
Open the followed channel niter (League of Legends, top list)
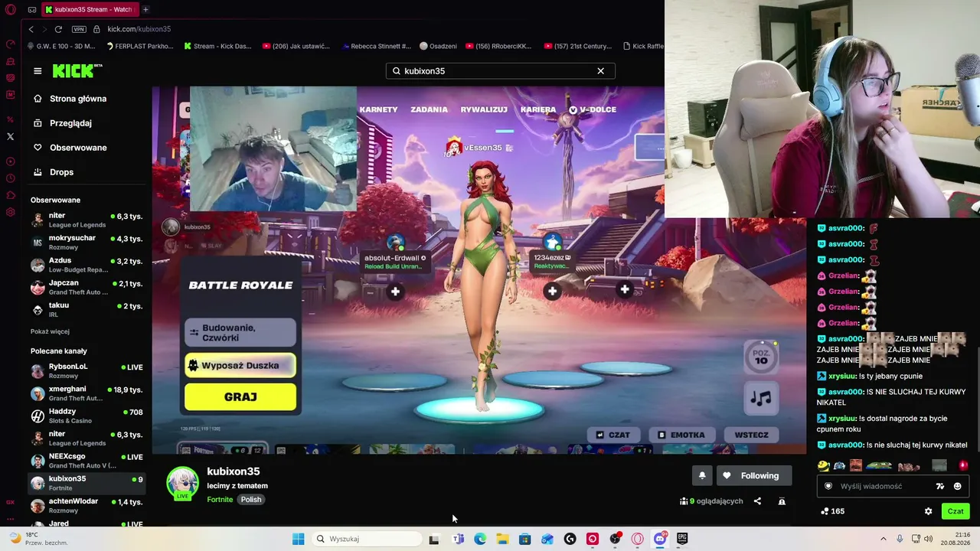coord(87,220)
